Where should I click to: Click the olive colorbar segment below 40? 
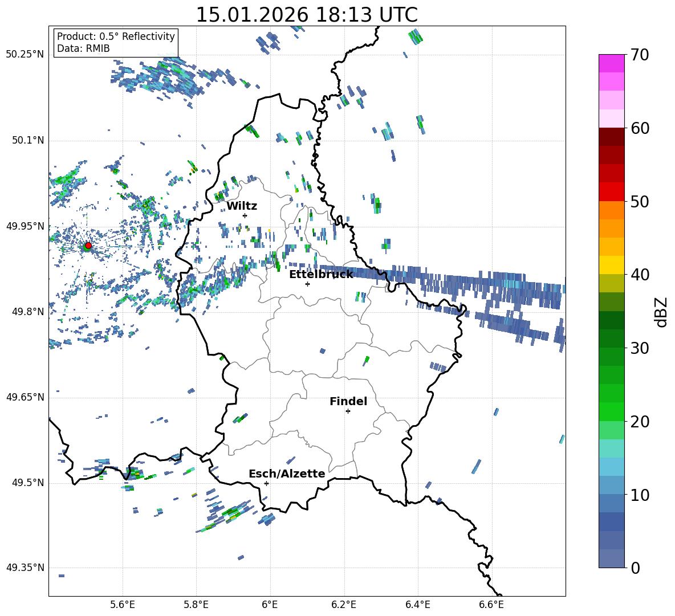611,283
